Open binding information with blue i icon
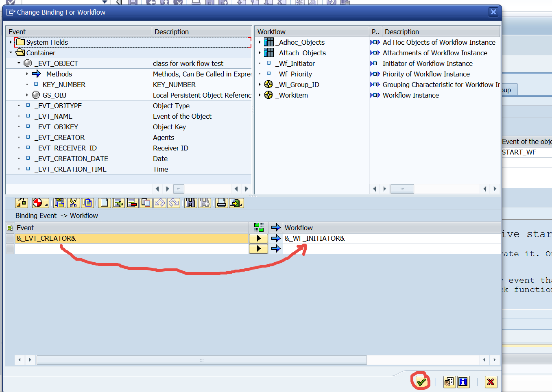This screenshot has width=552, height=392. pos(463,382)
